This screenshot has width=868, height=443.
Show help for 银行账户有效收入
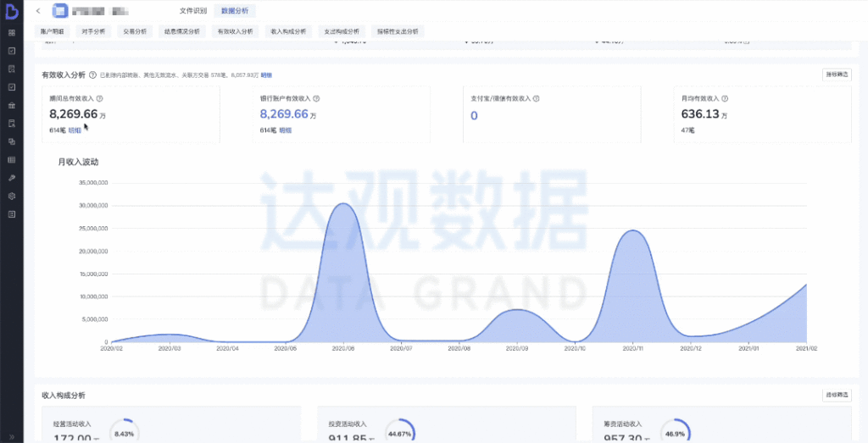point(316,98)
